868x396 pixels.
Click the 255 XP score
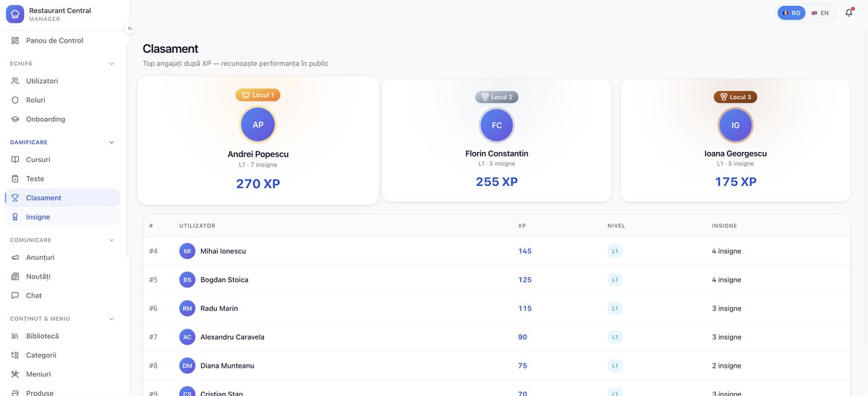497,182
